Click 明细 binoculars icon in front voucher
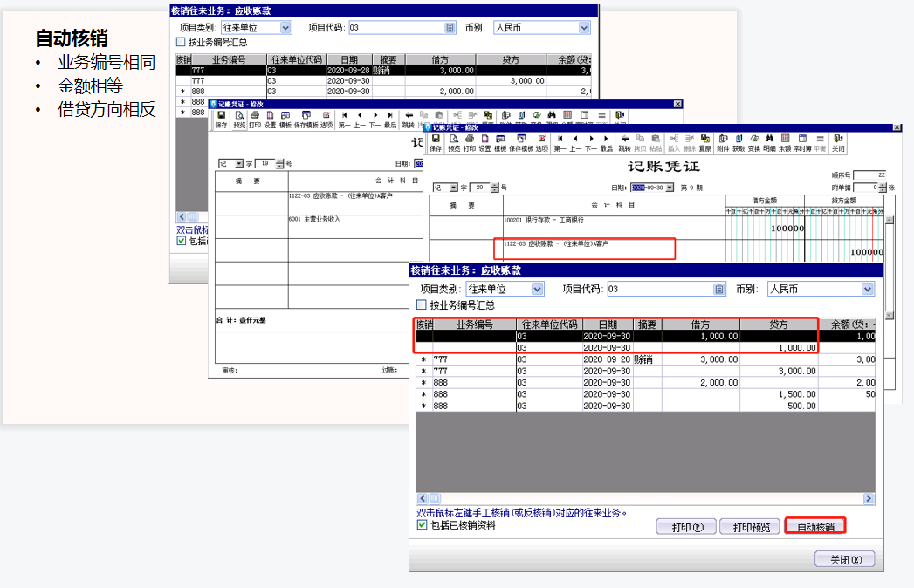914x588 pixels. 769,143
